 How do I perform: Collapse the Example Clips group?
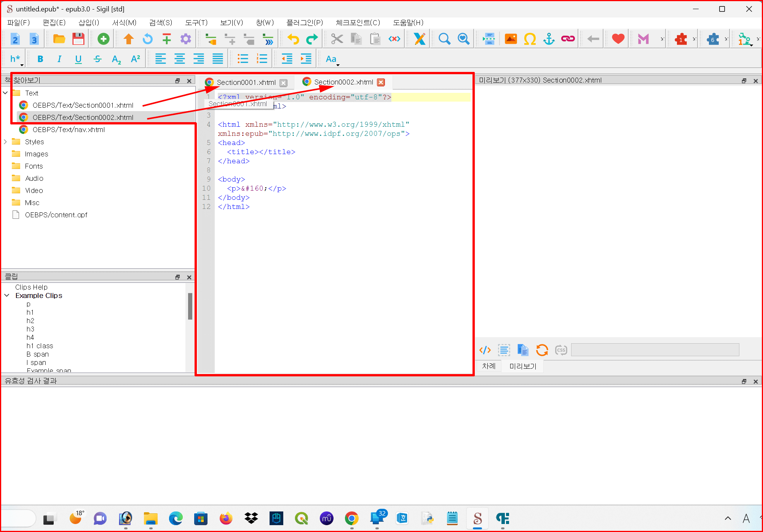[7, 295]
